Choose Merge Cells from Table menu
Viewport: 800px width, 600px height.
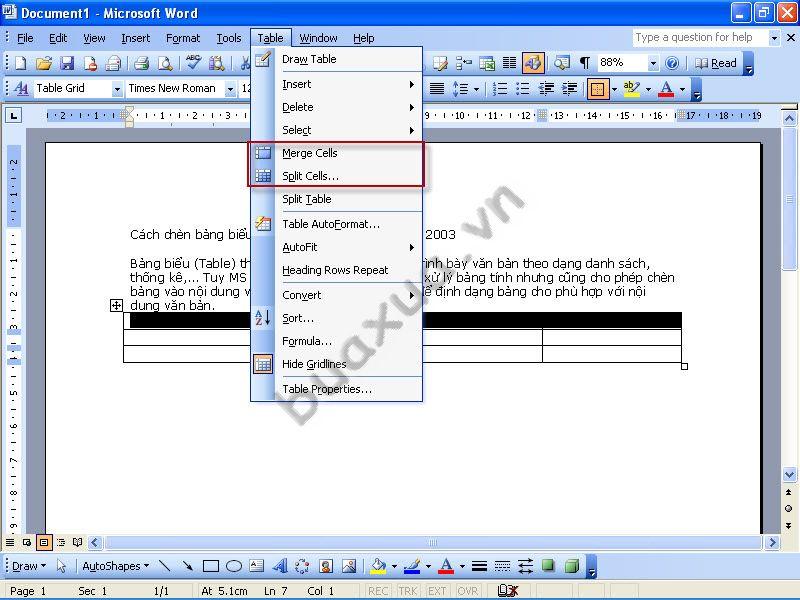coord(337,153)
